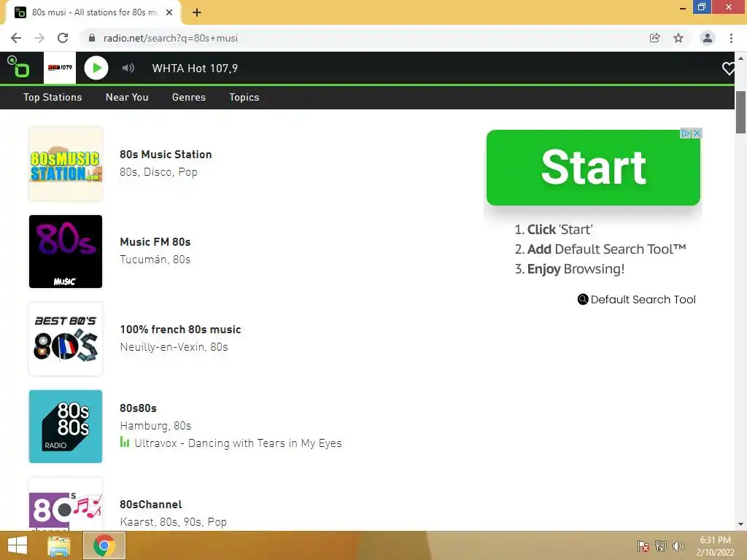Screen dimensions: 747x560
Task: View site information lock icon
Action: [x=92, y=38]
